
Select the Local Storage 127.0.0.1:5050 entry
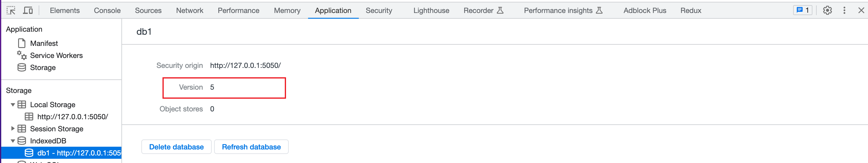(x=72, y=117)
